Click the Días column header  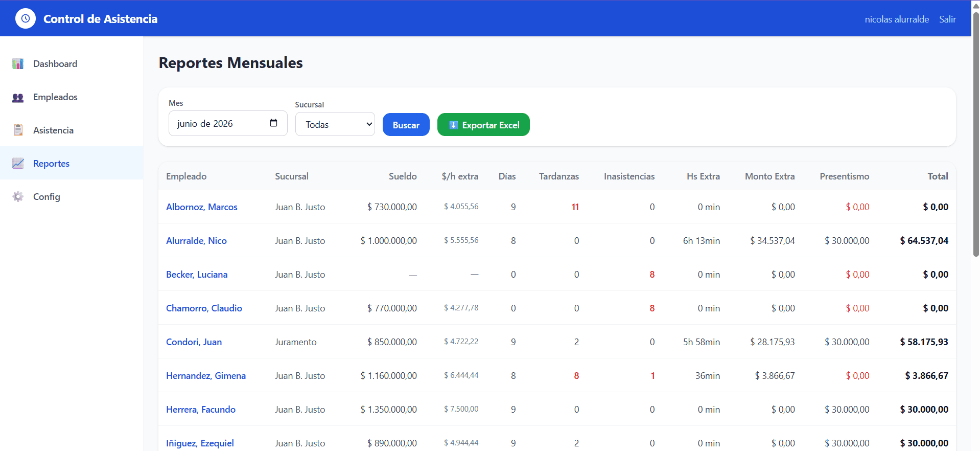(x=507, y=176)
